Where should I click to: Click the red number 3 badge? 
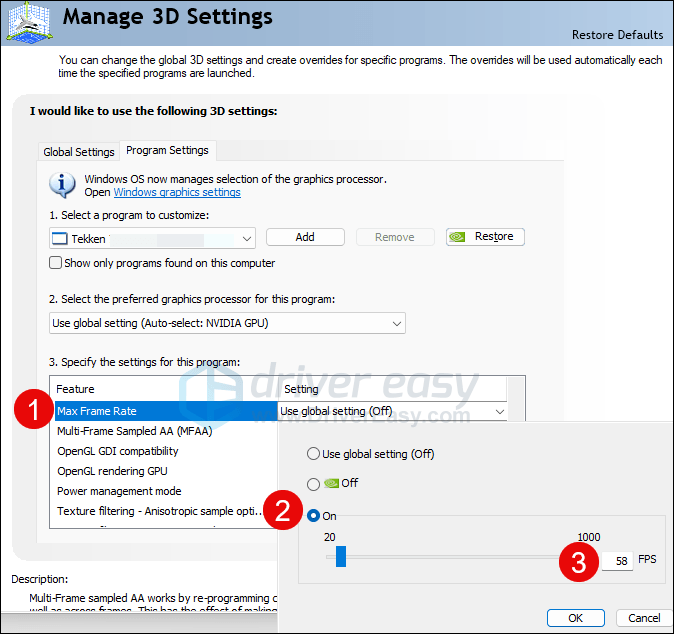[580, 560]
